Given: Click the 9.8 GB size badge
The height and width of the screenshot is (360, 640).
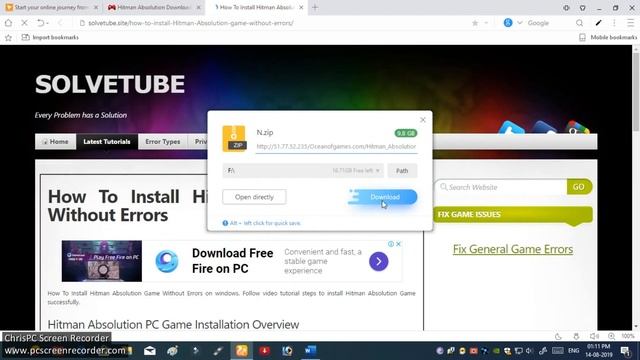Looking at the screenshot, I should click(406, 133).
